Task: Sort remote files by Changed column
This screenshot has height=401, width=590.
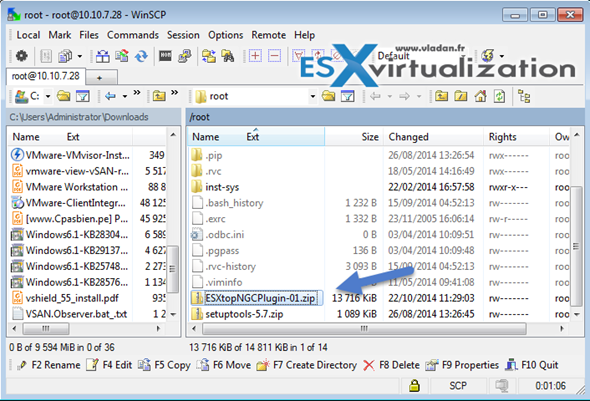Action: 433,137
